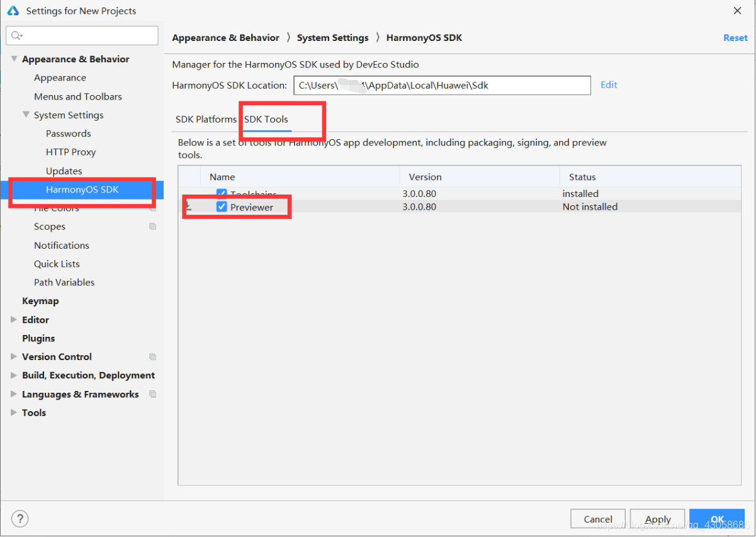This screenshot has height=537, width=756.
Task: Click Previewer version 3.0.0.80 cell
Action: 419,206
